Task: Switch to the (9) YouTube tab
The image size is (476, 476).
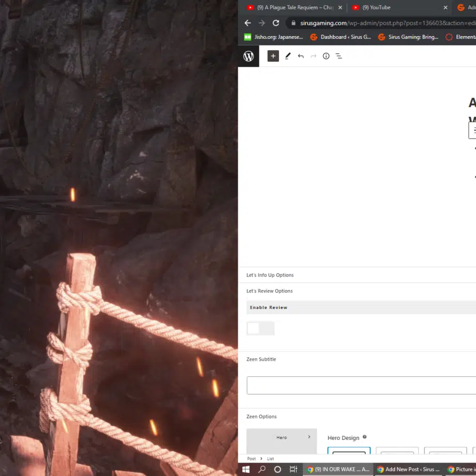Action: (400, 8)
